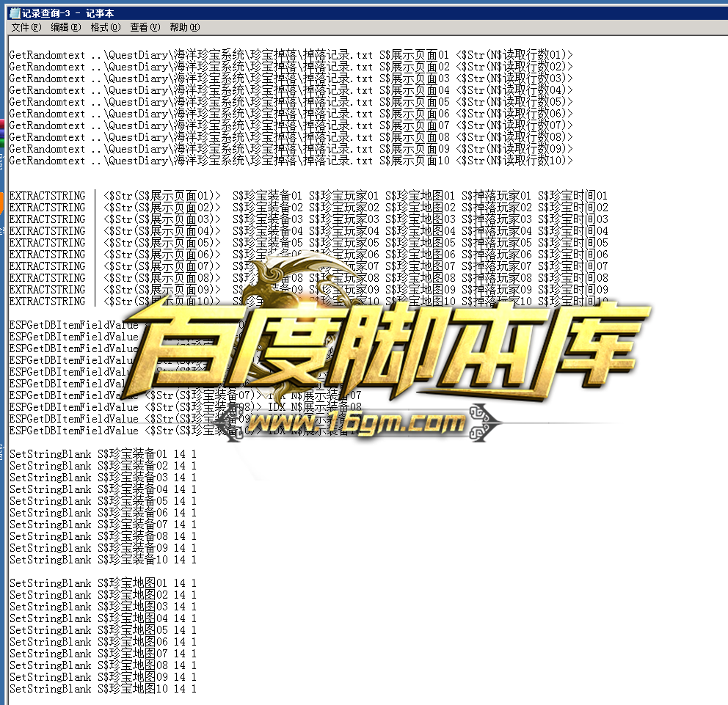
Task: Click the GetRandomtext line with S$展示页面09
Action: (291, 149)
